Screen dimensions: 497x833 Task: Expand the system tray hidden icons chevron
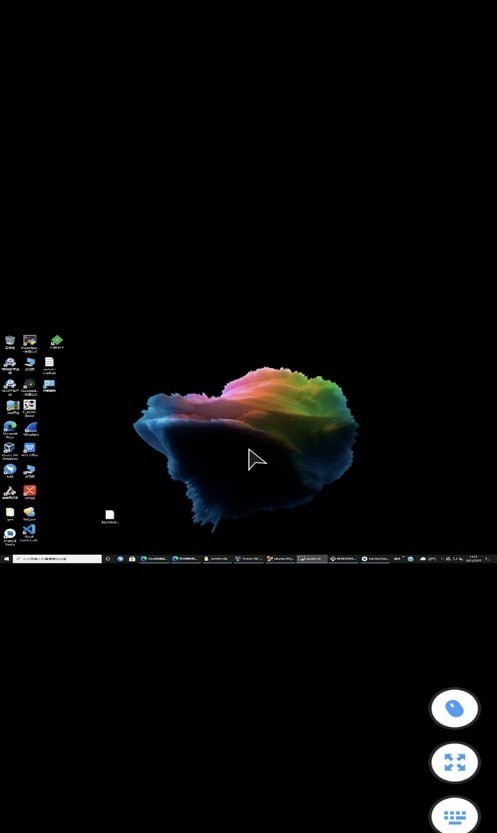click(442, 559)
